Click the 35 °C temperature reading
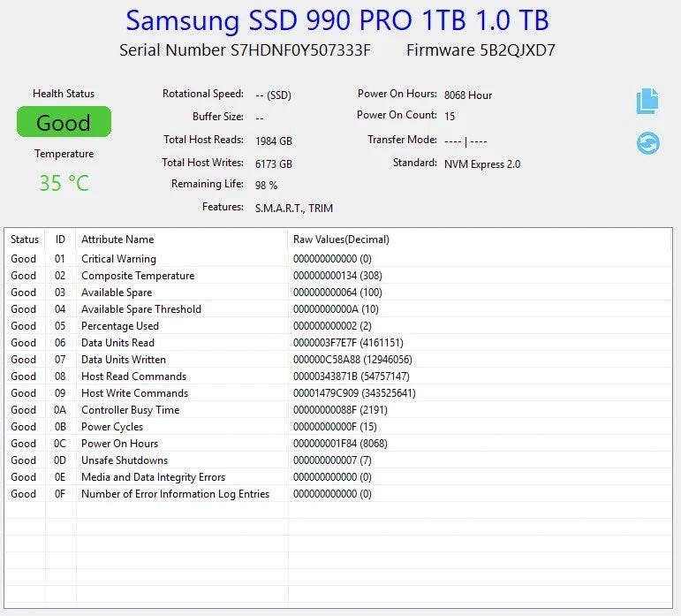Viewport: 681px width, 616px height. (x=64, y=183)
